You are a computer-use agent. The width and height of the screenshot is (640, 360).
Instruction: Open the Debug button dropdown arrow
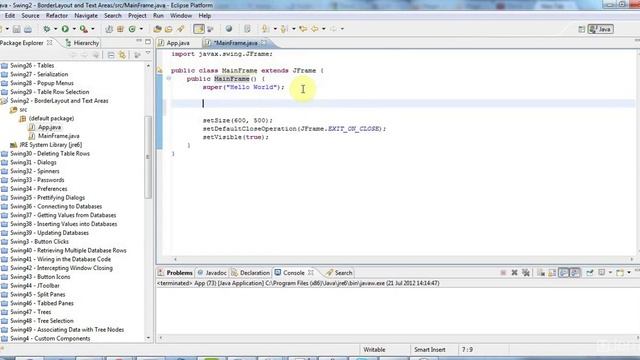tap(56, 29)
